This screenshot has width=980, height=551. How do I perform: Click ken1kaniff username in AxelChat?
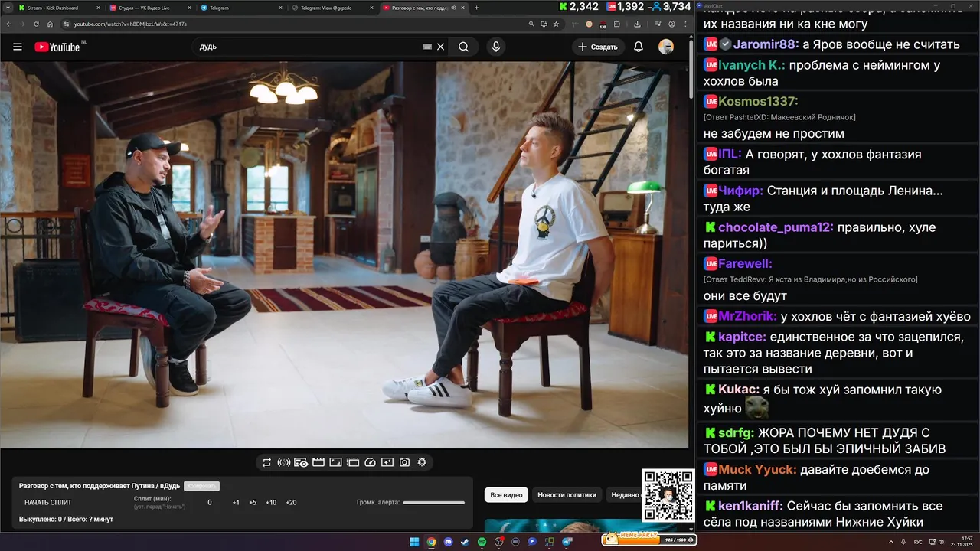point(749,506)
